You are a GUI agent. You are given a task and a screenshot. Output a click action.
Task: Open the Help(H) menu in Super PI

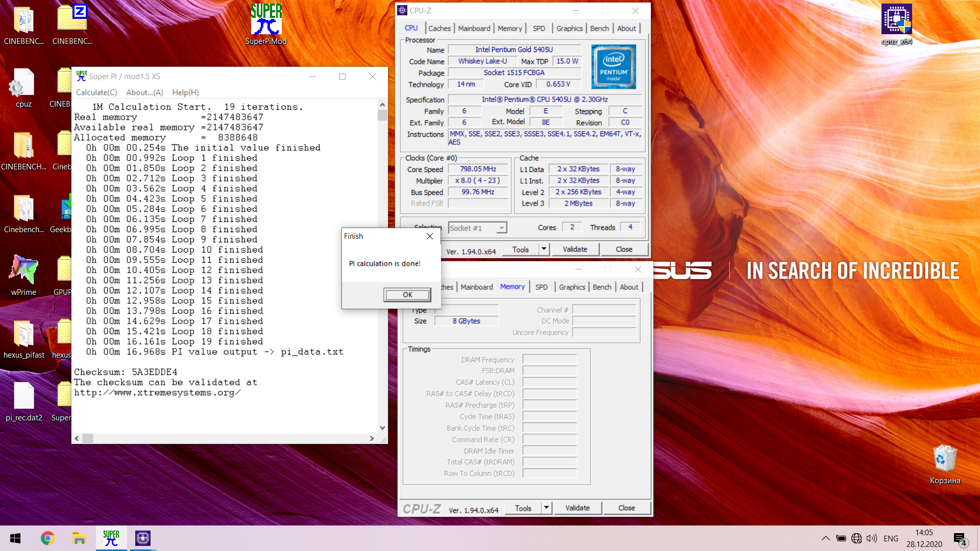(x=185, y=92)
